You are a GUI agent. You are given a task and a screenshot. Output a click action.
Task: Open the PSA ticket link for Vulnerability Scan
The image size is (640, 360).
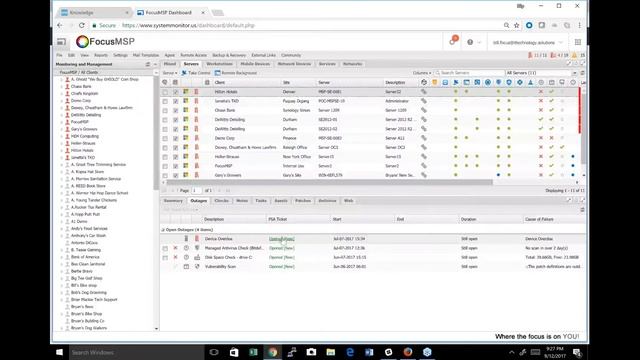click(x=282, y=267)
